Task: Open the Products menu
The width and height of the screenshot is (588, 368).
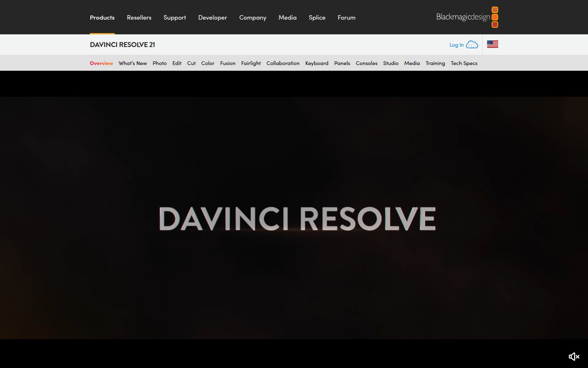Action: pyautogui.click(x=102, y=18)
